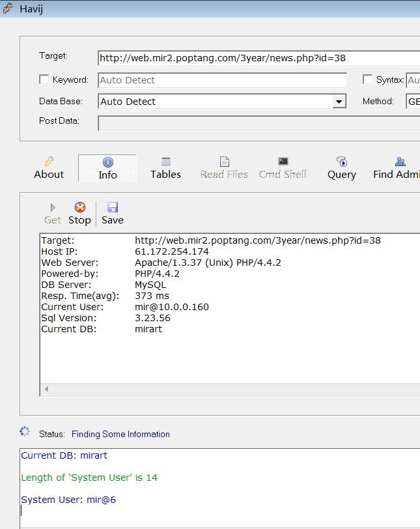420x529 pixels.
Task: Click the Host IP value 61.172.254.174
Action: [172, 251]
